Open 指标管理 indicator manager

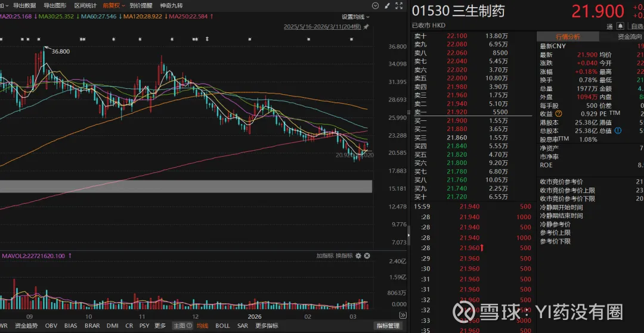click(x=388, y=326)
